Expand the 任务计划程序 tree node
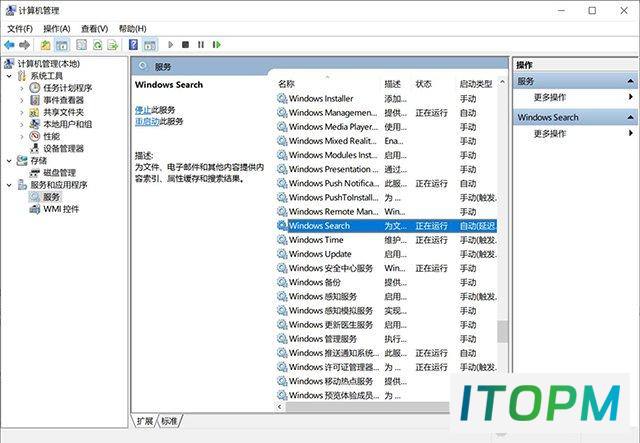Viewport: 640px width, 443px height. pos(22,88)
